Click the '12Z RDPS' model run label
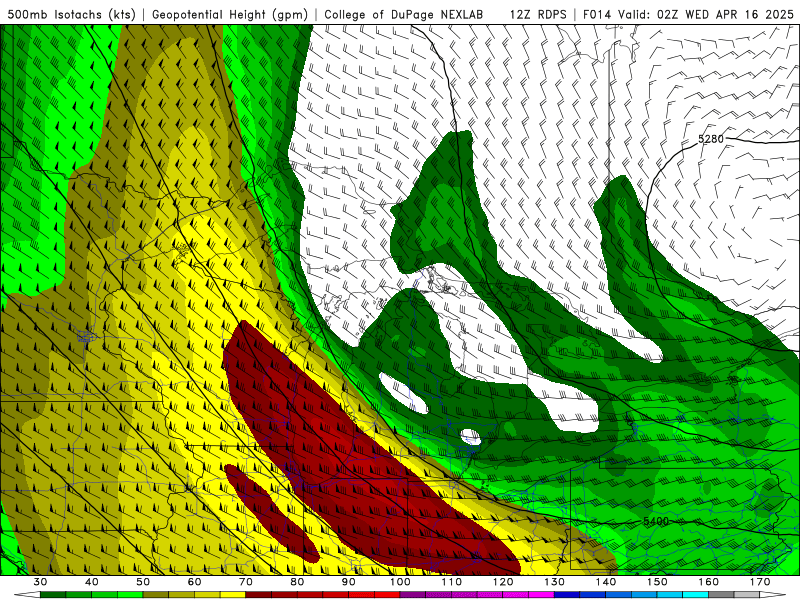This screenshot has width=800, height=600. click(538, 15)
